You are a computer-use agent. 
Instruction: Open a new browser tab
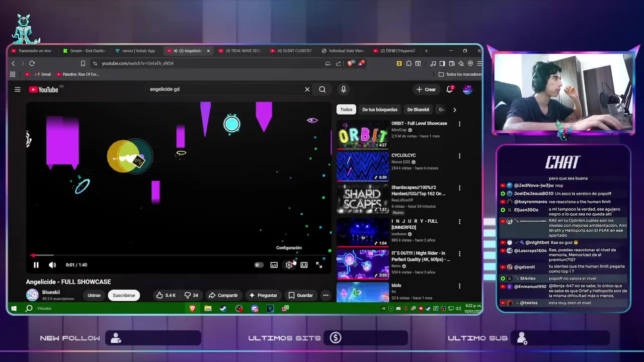426,51
